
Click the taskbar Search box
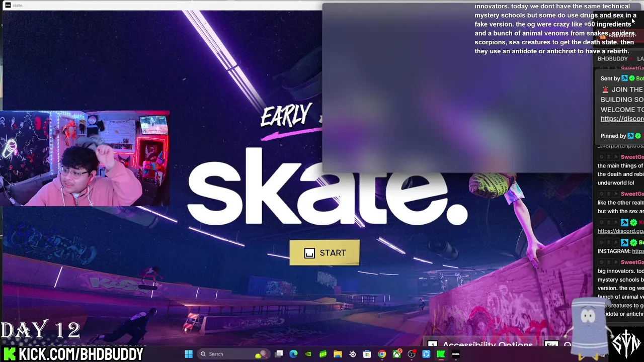point(233,354)
